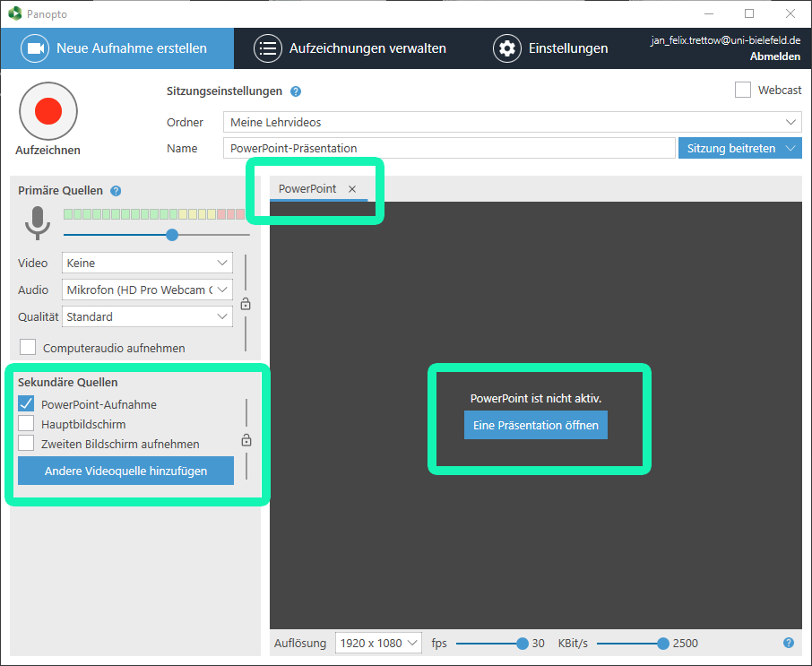Close the PowerPoint preview tab

coord(352,189)
